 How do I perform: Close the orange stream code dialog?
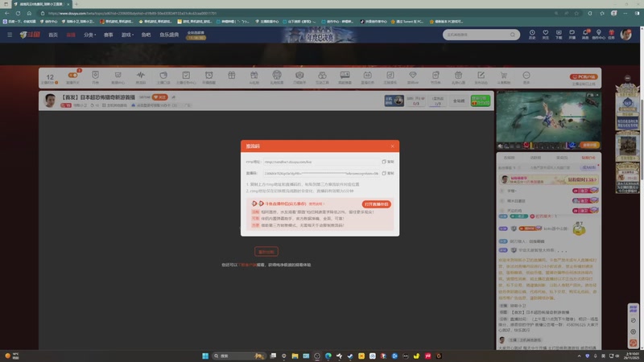[x=392, y=146]
